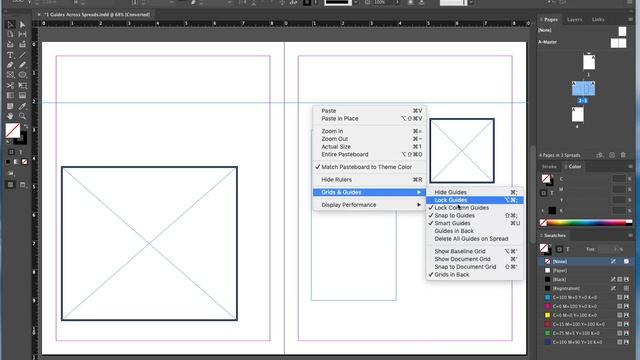The width and height of the screenshot is (640, 360).
Task: Select the Gap tool
Action: tap(22, 34)
